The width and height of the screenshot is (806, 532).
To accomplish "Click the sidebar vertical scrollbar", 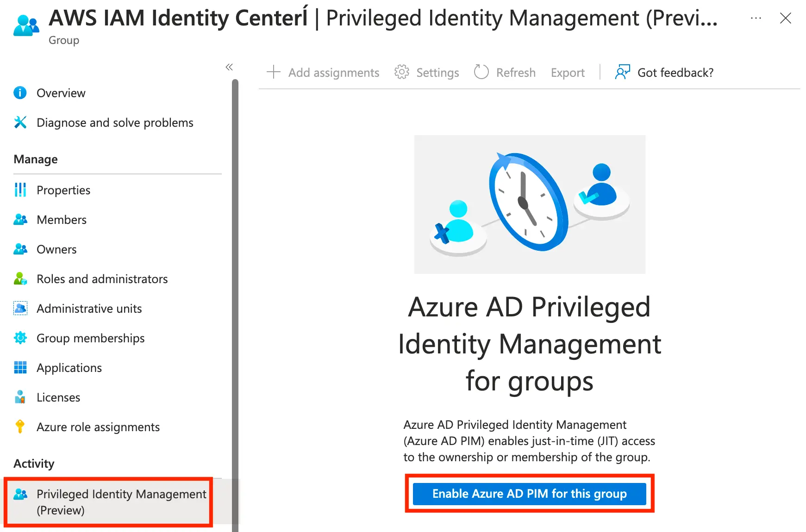I will [x=235, y=278].
